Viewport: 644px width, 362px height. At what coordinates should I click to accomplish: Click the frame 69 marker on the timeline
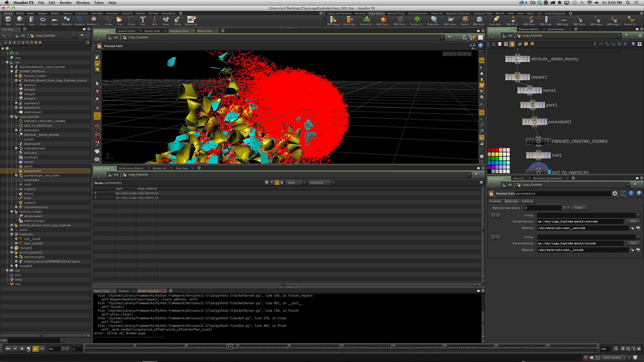coord(229,346)
